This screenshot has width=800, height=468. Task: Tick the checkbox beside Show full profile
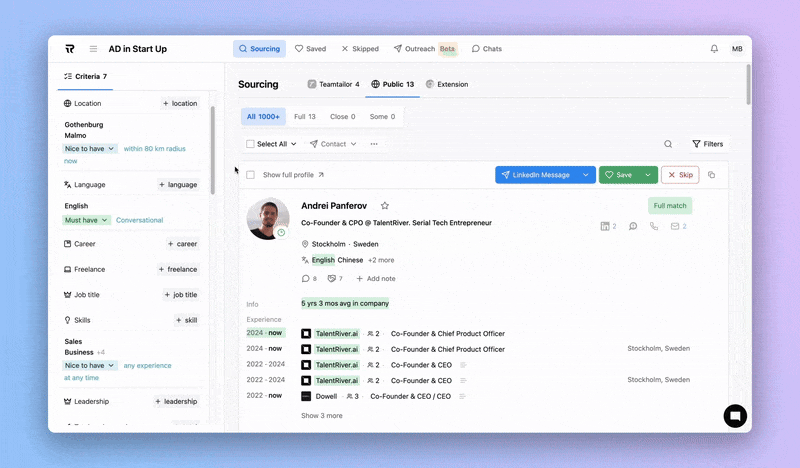(x=251, y=175)
